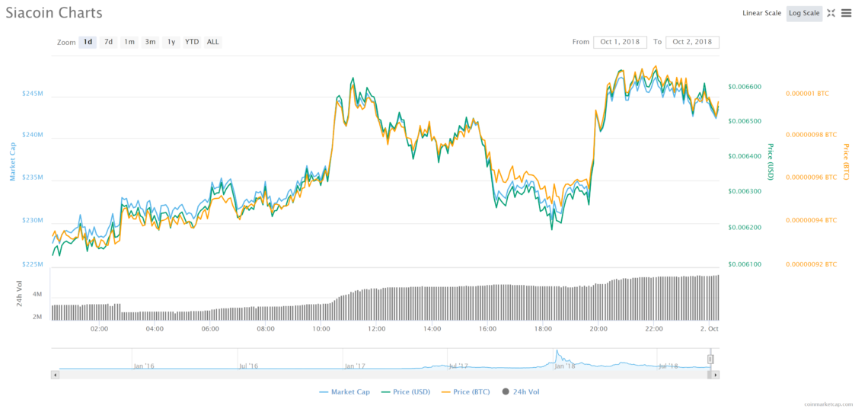This screenshot has width=868, height=409.
Task: Toggle Price (BTC) series in legend
Action: [x=465, y=391]
